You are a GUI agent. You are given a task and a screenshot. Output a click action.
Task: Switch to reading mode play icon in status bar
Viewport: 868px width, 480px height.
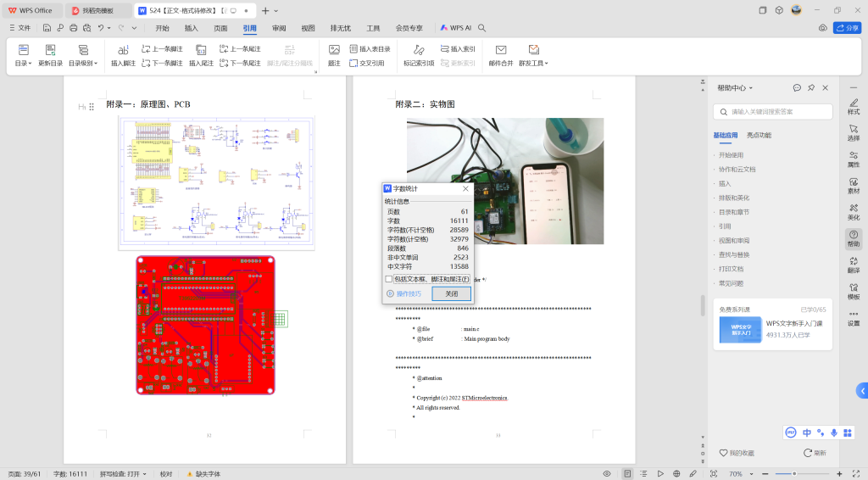(x=659, y=474)
